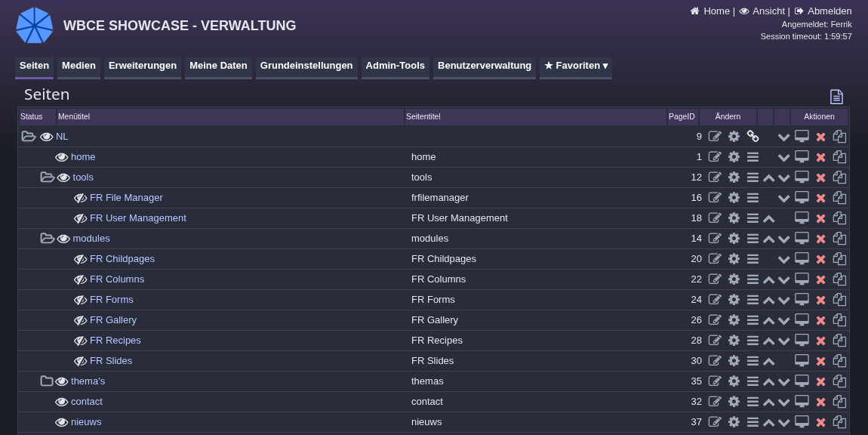Copy the contact page
The height and width of the screenshot is (435, 868).
[839, 402]
